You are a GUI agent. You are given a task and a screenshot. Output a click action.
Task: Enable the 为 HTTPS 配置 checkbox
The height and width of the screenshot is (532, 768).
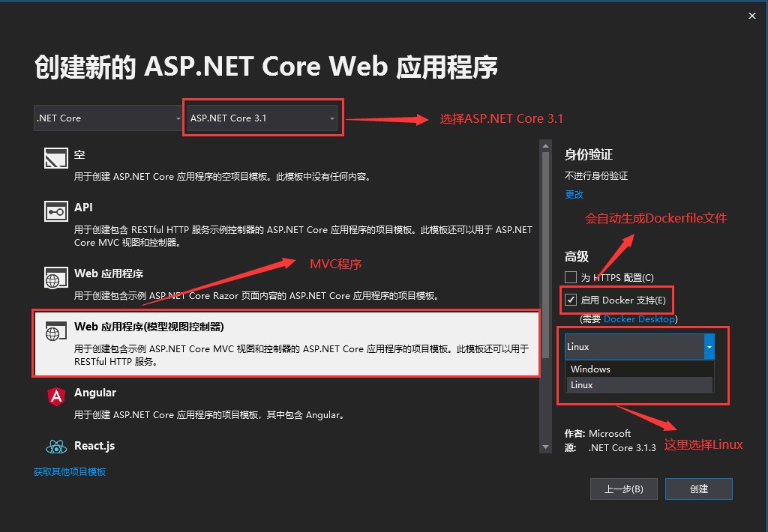(571, 277)
